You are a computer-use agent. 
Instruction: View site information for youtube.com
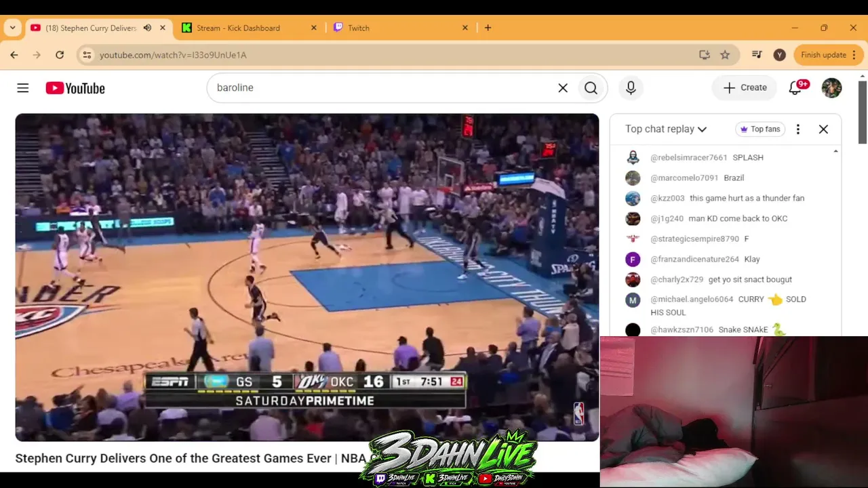pos(87,55)
